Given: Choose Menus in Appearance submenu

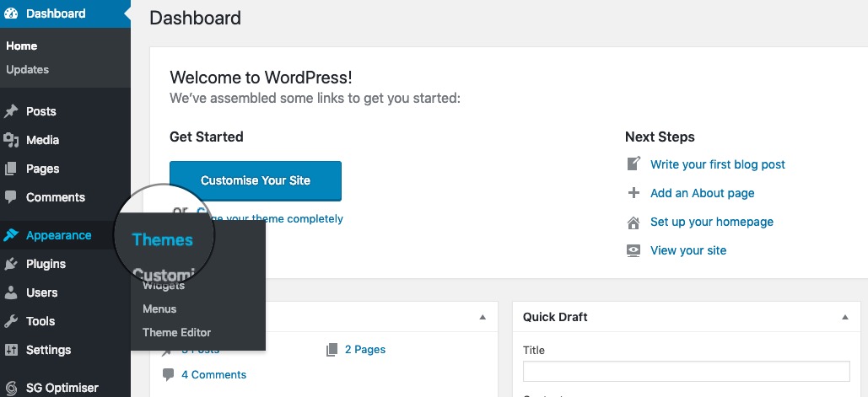Looking at the screenshot, I should coord(159,309).
